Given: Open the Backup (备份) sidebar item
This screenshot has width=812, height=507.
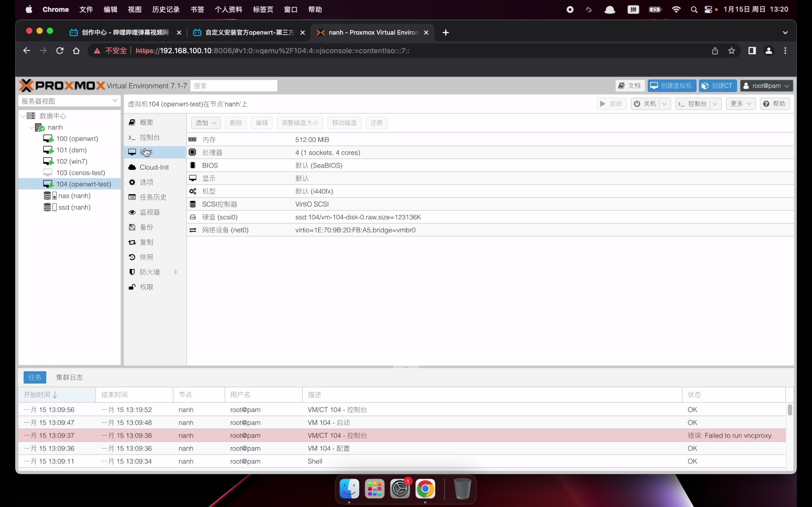Looking at the screenshot, I should pyautogui.click(x=146, y=227).
